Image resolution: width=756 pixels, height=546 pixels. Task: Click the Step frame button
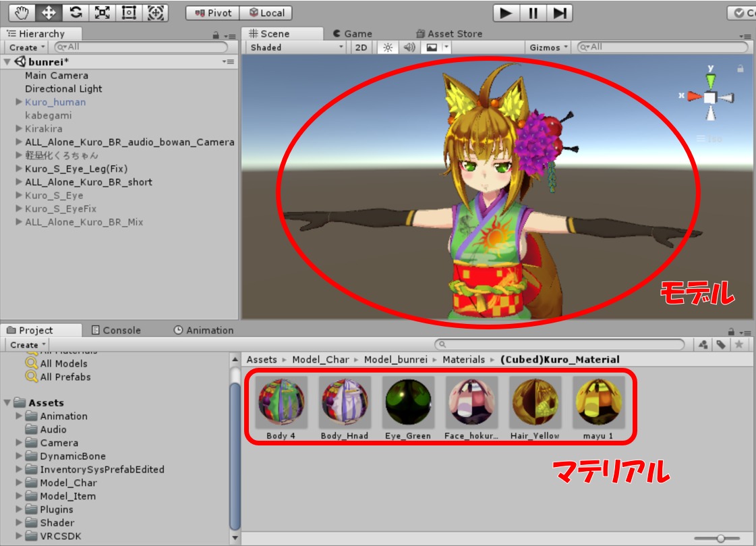tap(559, 13)
